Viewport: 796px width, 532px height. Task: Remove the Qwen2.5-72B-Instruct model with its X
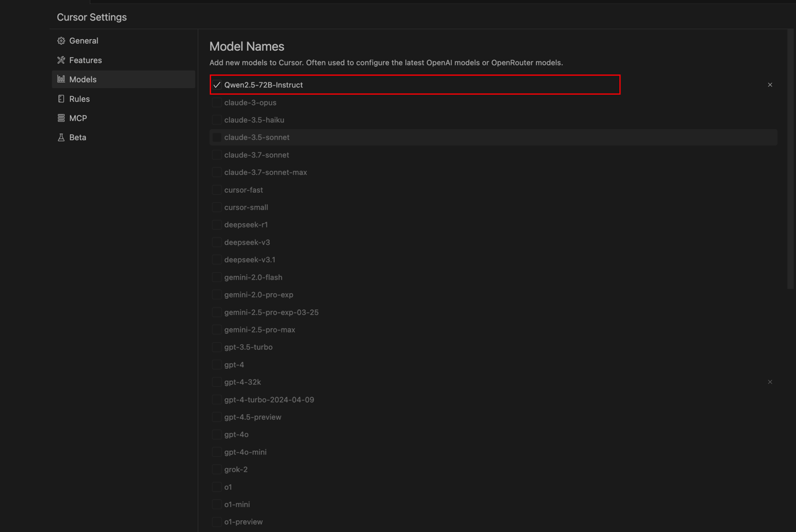point(770,85)
